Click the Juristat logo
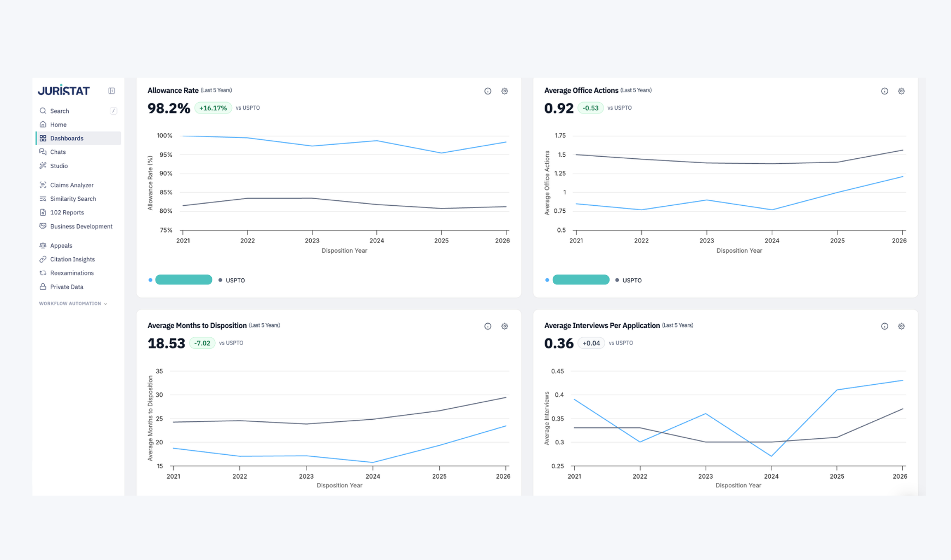Image resolution: width=951 pixels, height=560 pixels. pos(64,90)
